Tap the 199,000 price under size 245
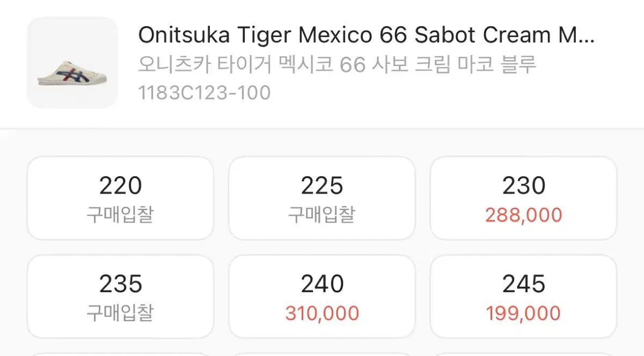The width and height of the screenshot is (644, 356). point(524,313)
